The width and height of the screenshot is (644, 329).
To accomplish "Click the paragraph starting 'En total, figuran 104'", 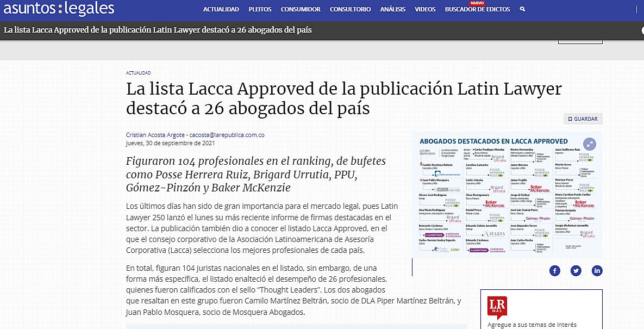I will (293, 290).
